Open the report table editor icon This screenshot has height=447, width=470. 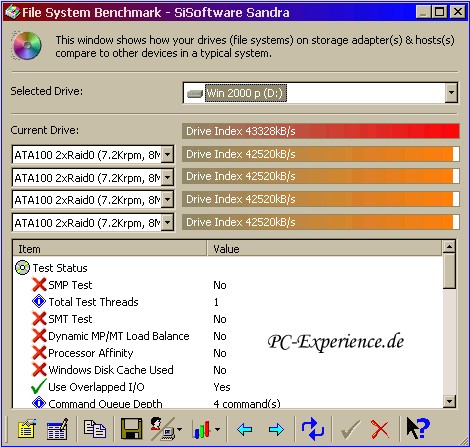pos(57,429)
